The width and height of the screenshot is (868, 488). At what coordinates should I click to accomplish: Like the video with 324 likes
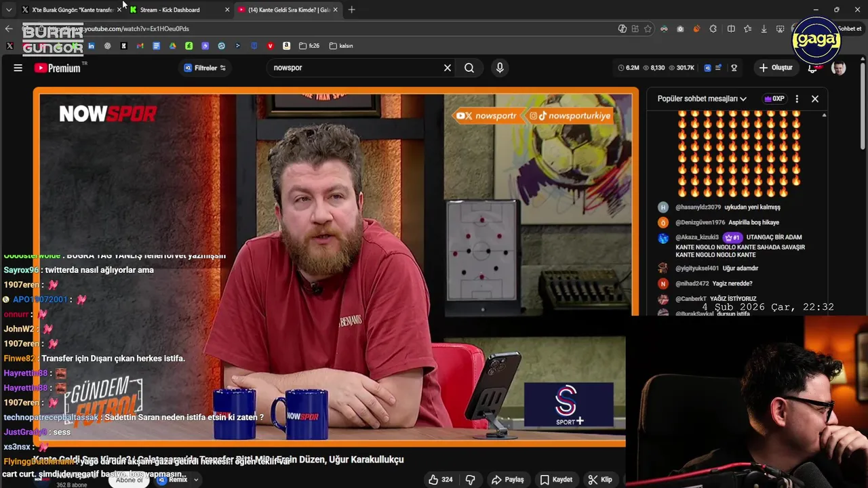tap(440, 479)
